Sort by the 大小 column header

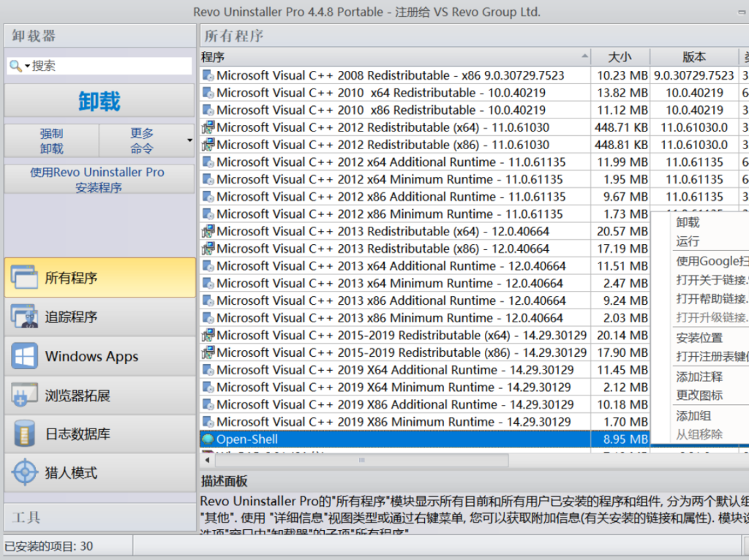pyautogui.click(x=620, y=57)
